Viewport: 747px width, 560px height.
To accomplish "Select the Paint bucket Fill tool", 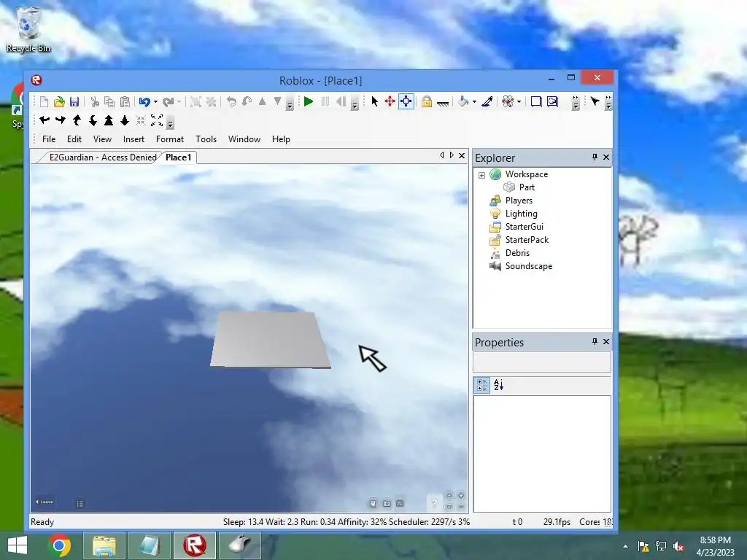I will pos(463,101).
